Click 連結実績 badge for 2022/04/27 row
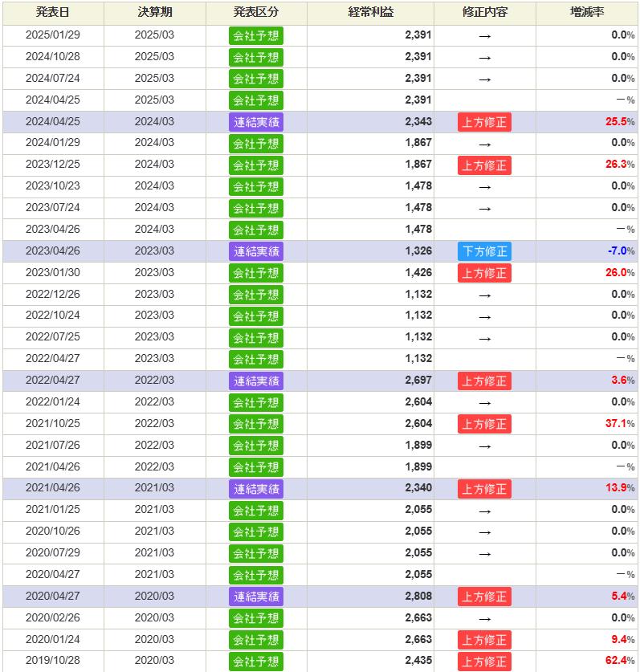The image size is (640, 672). [x=256, y=381]
